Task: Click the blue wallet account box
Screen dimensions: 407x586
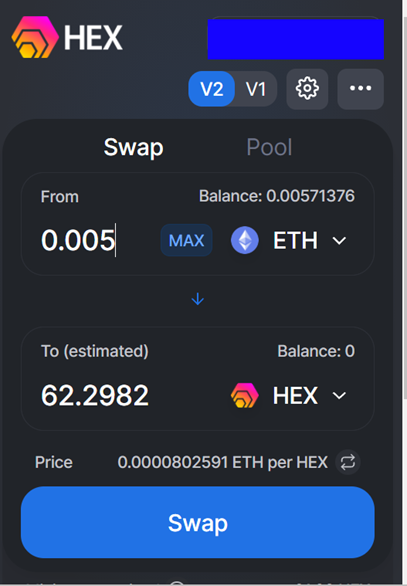Action: click(x=296, y=39)
